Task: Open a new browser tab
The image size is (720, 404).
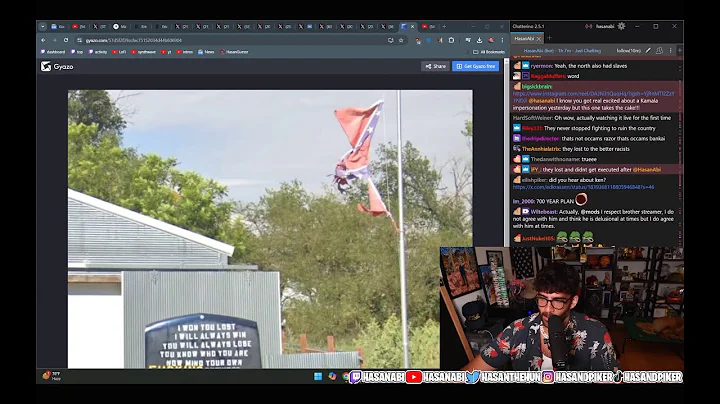Action: 444,27
